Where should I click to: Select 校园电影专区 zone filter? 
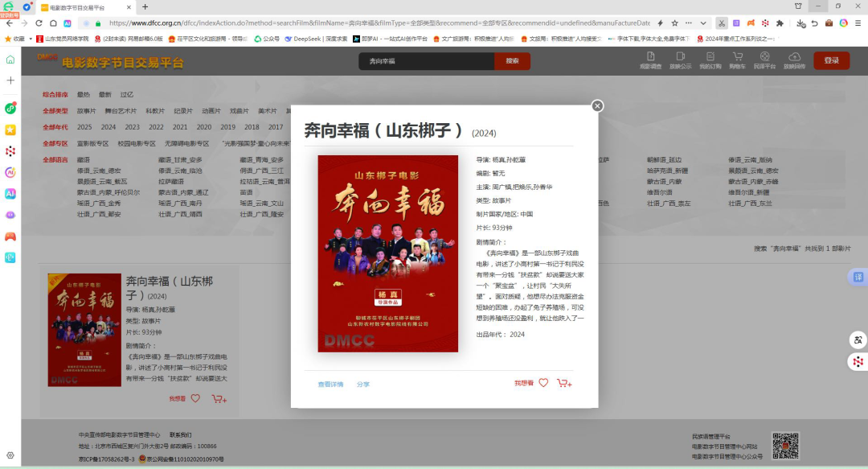[x=137, y=143]
